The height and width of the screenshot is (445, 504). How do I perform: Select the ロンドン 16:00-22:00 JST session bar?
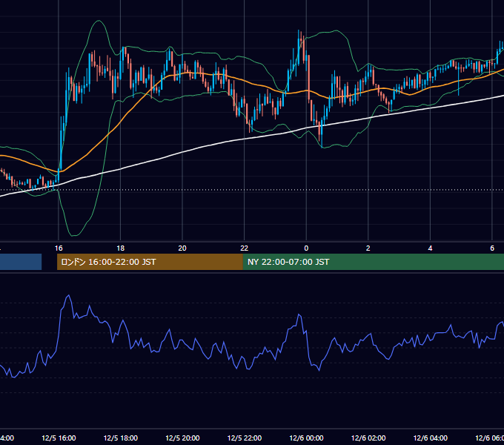(x=150, y=262)
